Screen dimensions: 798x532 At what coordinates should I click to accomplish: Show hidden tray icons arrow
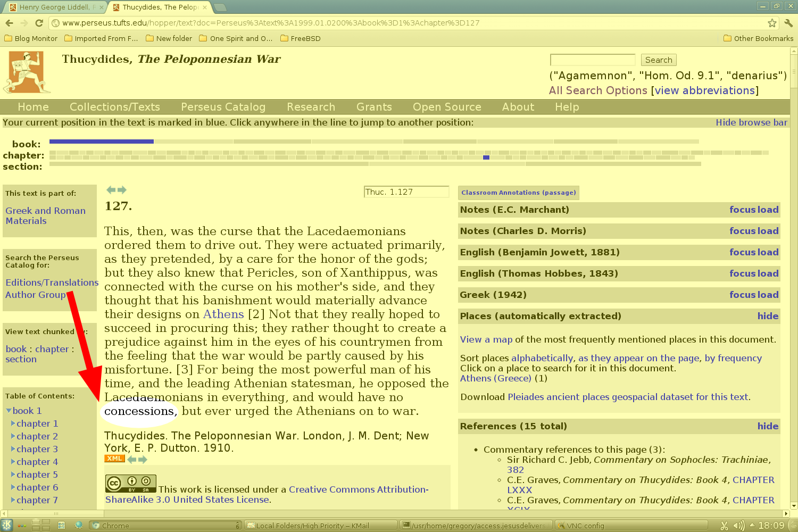click(752, 525)
